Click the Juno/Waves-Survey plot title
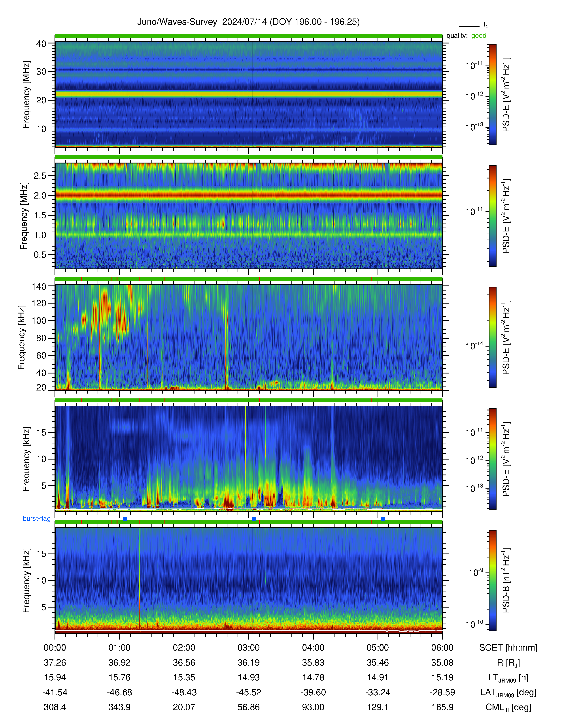 [248, 22]
